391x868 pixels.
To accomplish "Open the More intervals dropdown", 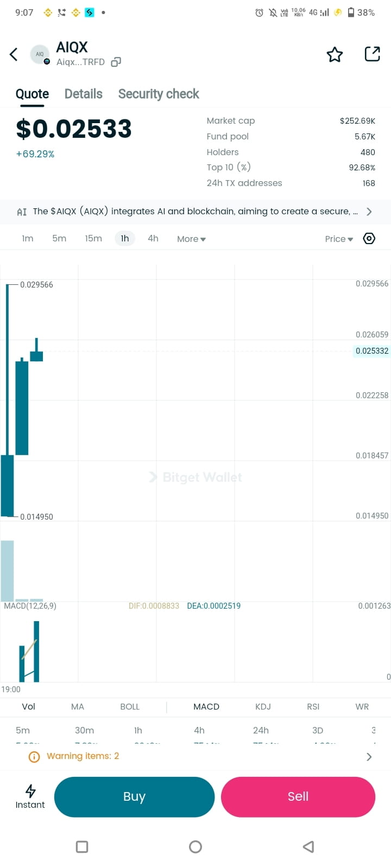I will tap(191, 239).
